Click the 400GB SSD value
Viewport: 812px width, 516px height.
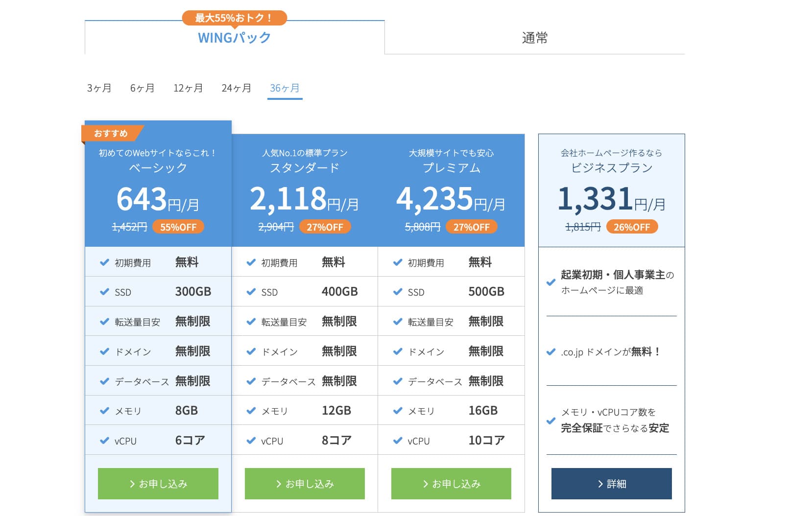340,292
